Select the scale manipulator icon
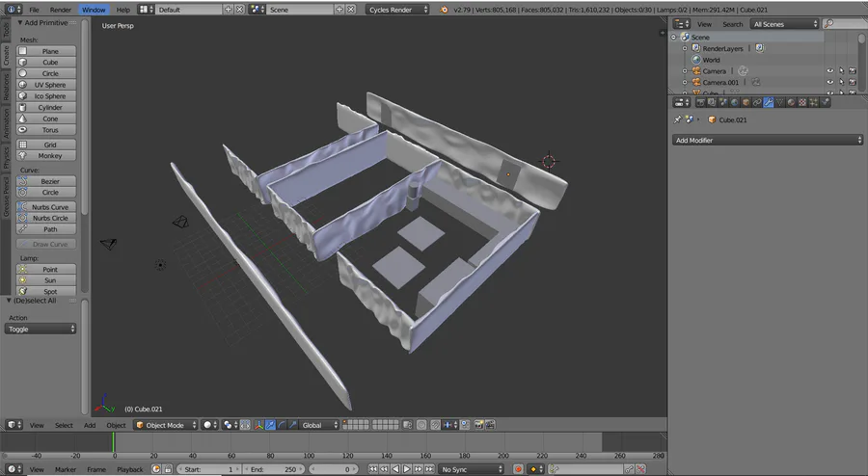 (x=293, y=425)
